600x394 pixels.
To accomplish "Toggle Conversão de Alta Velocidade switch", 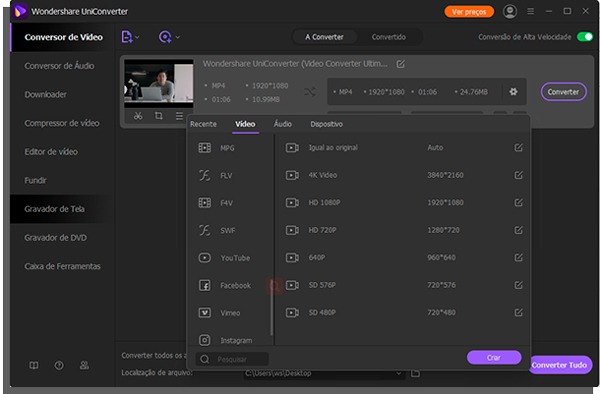I will pos(585,37).
